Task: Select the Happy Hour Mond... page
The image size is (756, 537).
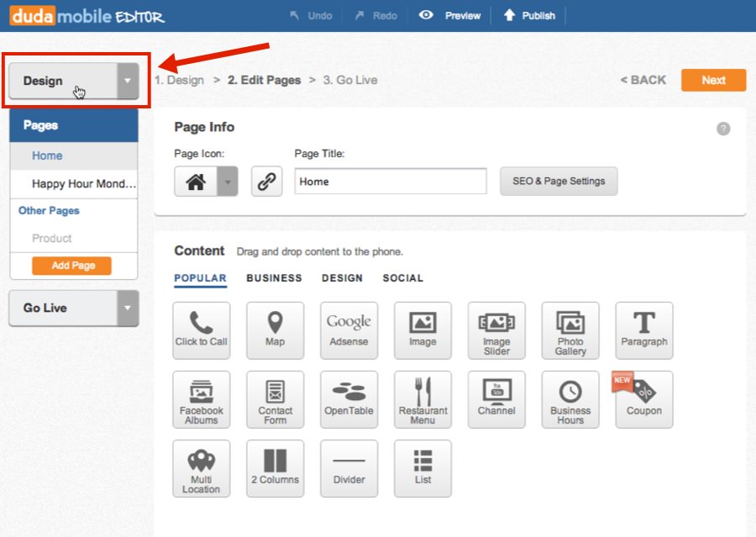Action: 74,184
